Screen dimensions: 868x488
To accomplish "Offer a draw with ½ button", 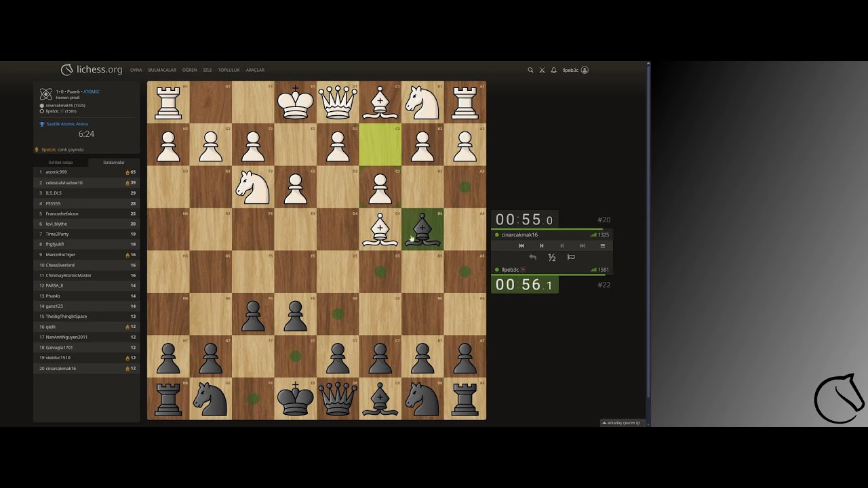I will point(552,258).
